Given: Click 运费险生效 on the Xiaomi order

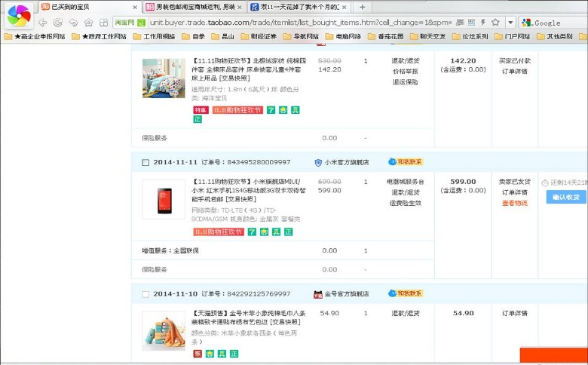Looking at the screenshot, I should (406, 203).
